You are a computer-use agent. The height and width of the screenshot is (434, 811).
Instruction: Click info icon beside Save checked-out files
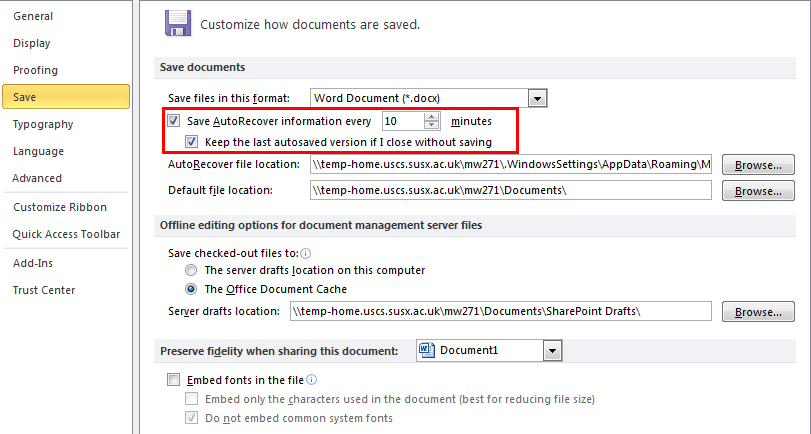click(305, 254)
